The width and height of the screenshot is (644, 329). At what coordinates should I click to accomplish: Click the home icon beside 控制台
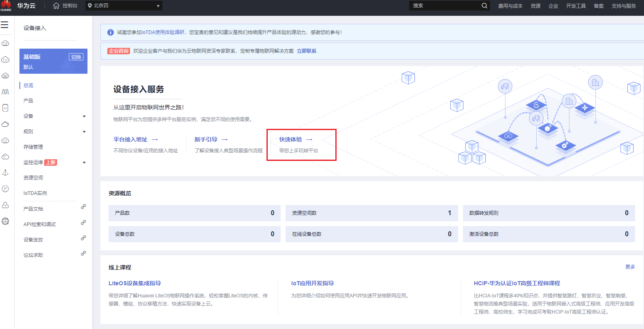56,6
